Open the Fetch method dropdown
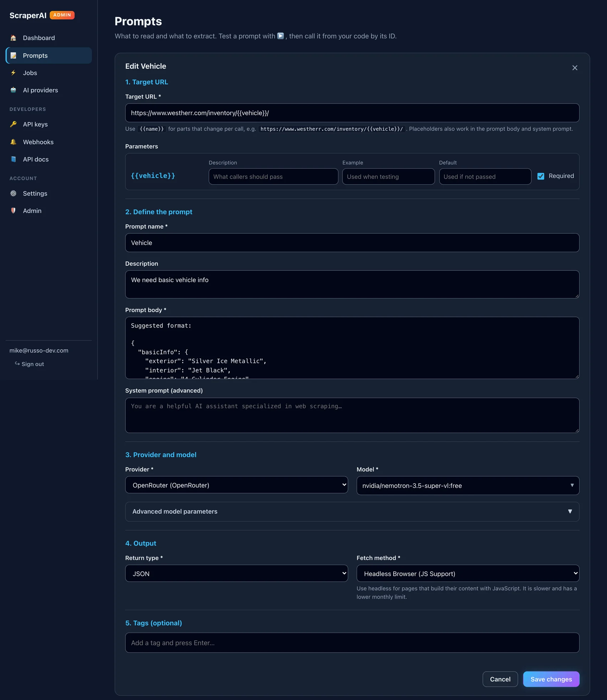 (468, 574)
